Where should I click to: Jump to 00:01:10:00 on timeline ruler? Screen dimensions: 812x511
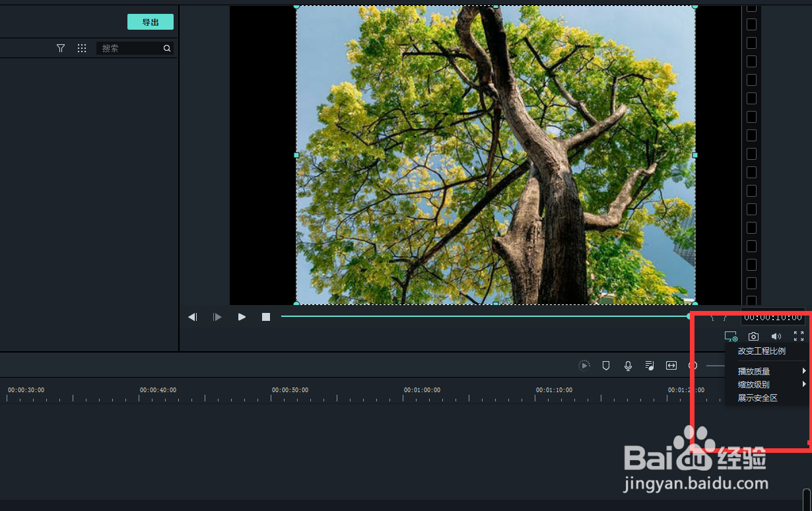(554, 390)
